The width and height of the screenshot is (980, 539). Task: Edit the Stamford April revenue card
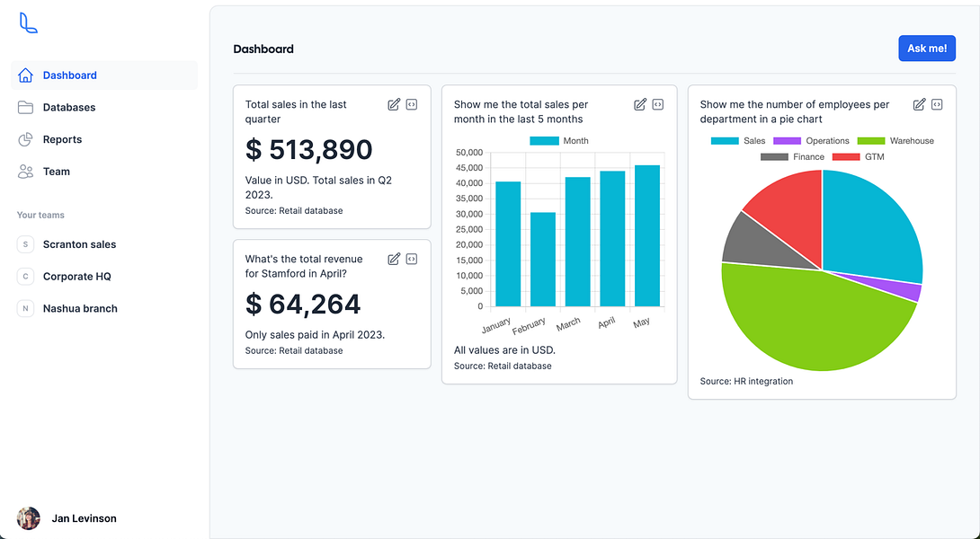[x=394, y=259]
